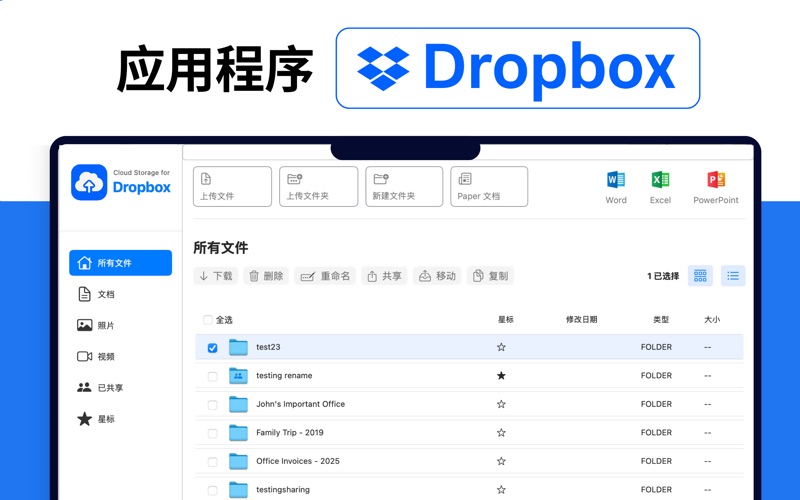Sort by the 修改日期 column header
The height and width of the screenshot is (500, 800).
(x=582, y=319)
